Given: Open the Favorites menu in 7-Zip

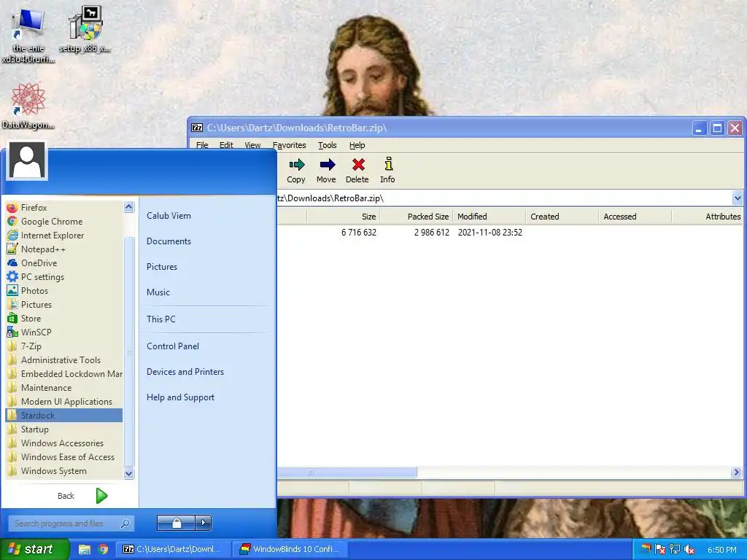Looking at the screenshot, I should (x=289, y=145).
